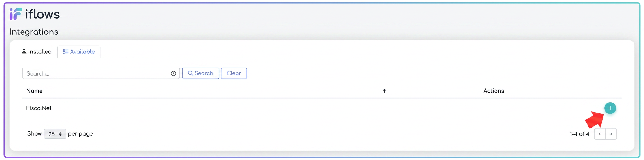Click the Integrations page heading

pyautogui.click(x=34, y=32)
